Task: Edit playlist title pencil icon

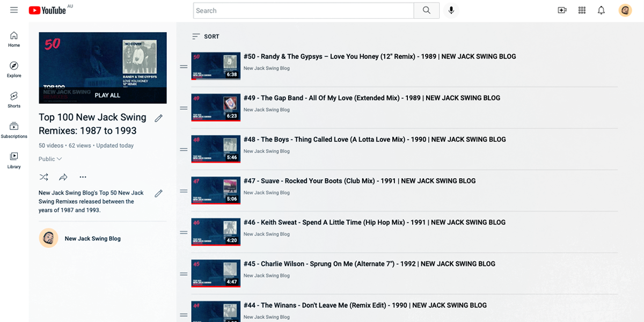Action: (158, 118)
